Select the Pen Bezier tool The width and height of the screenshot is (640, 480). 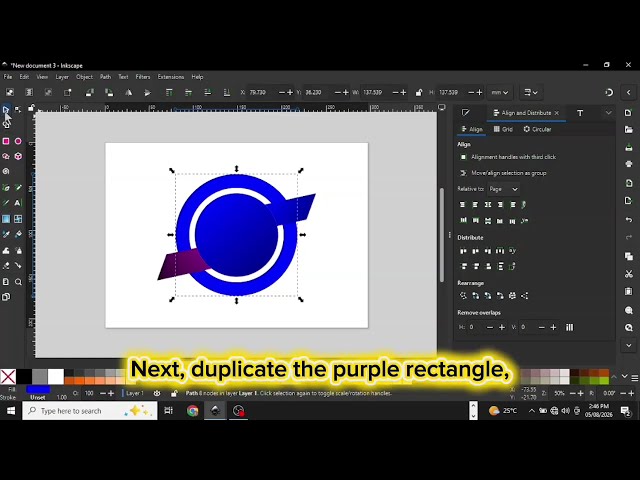tap(6, 188)
